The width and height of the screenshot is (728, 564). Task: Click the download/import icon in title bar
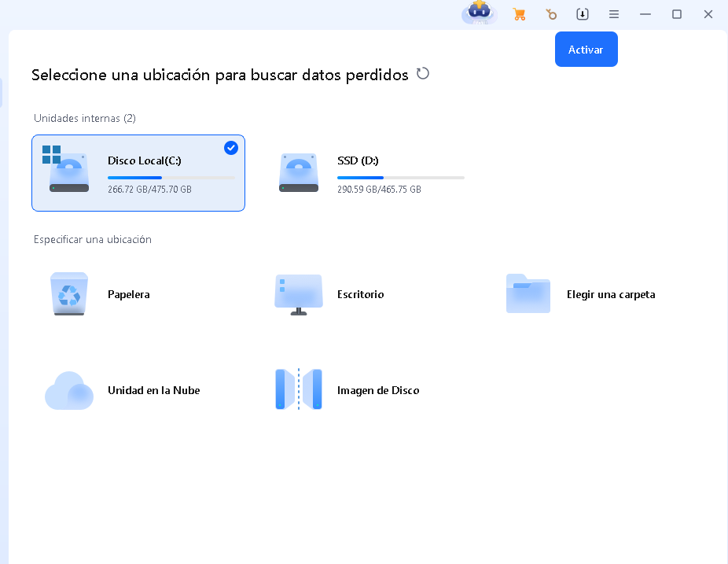pos(583,14)
